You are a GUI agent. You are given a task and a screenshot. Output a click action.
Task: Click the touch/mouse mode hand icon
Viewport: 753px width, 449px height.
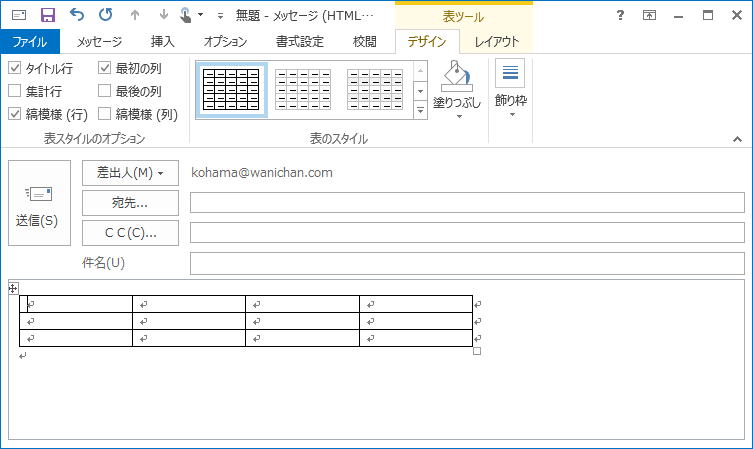coord(185,15)
